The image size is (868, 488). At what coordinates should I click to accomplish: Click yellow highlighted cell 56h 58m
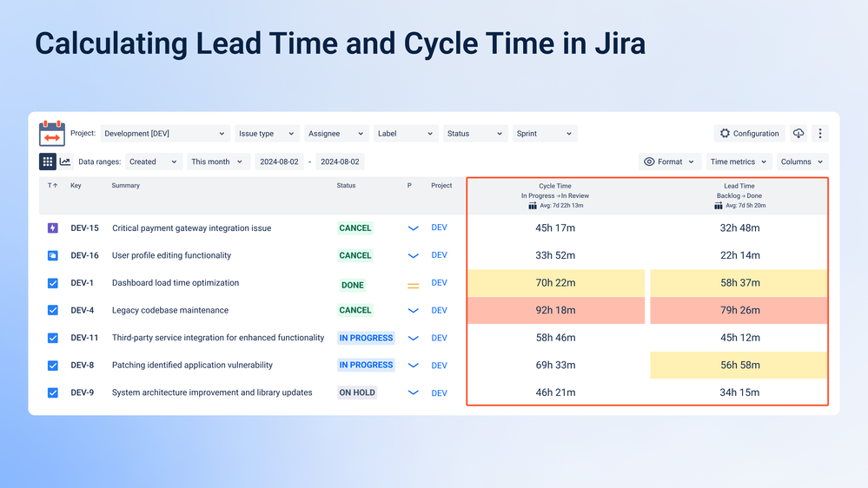click(739, 366)
